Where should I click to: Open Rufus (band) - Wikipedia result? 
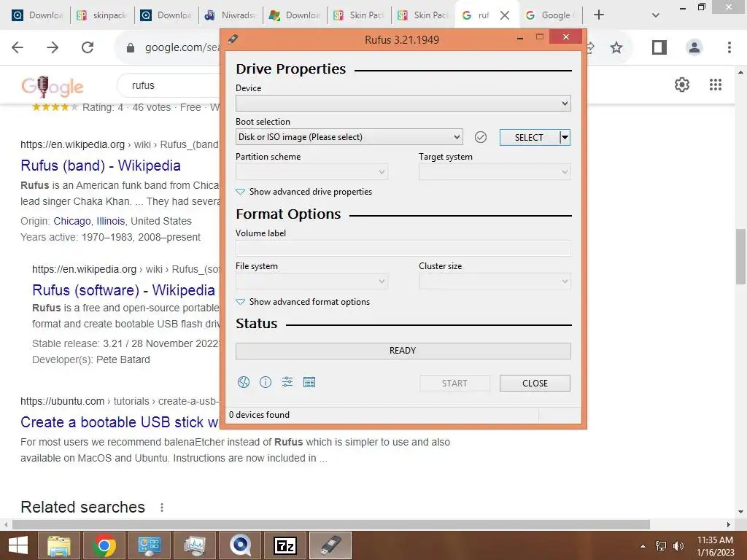[x=101, y=166]
